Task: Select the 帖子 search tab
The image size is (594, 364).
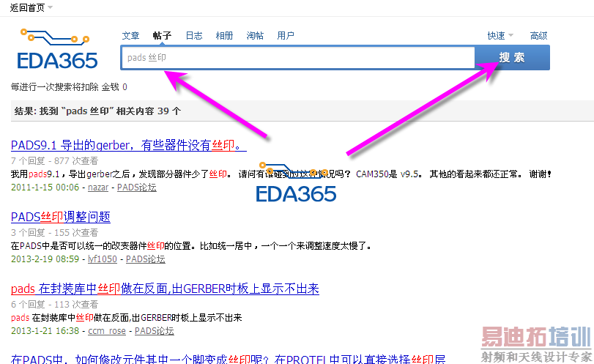Action: point(162,36)
